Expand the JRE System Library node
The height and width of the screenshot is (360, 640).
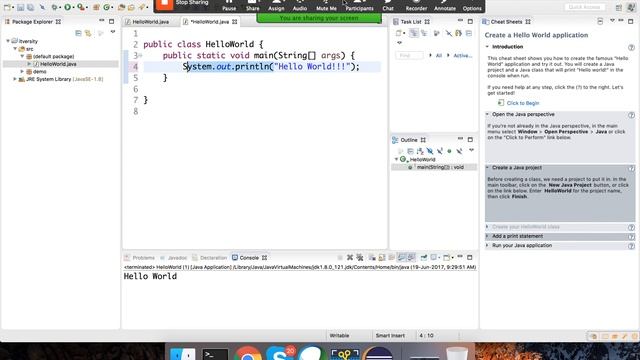click(x=15, y=79)
